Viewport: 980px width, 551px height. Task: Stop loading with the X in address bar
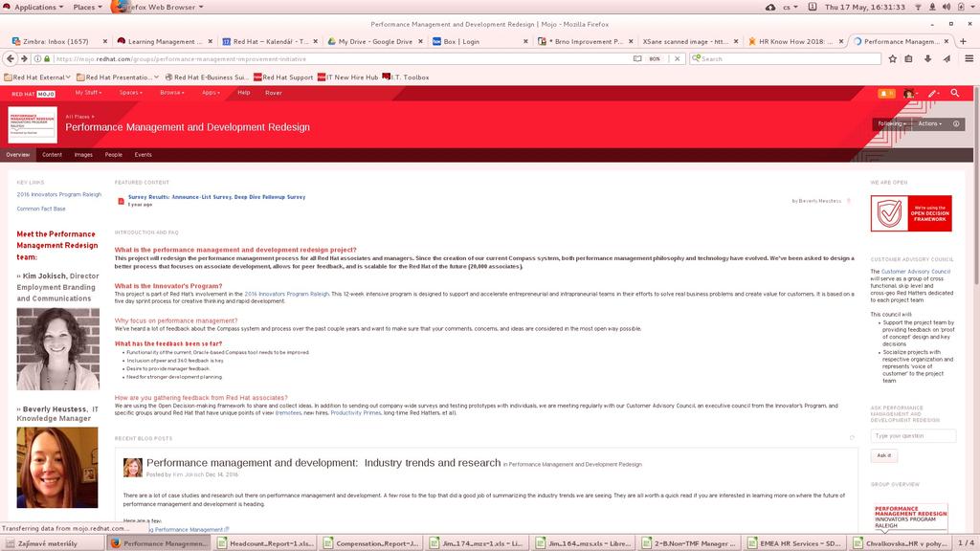[x=677, y=58]
